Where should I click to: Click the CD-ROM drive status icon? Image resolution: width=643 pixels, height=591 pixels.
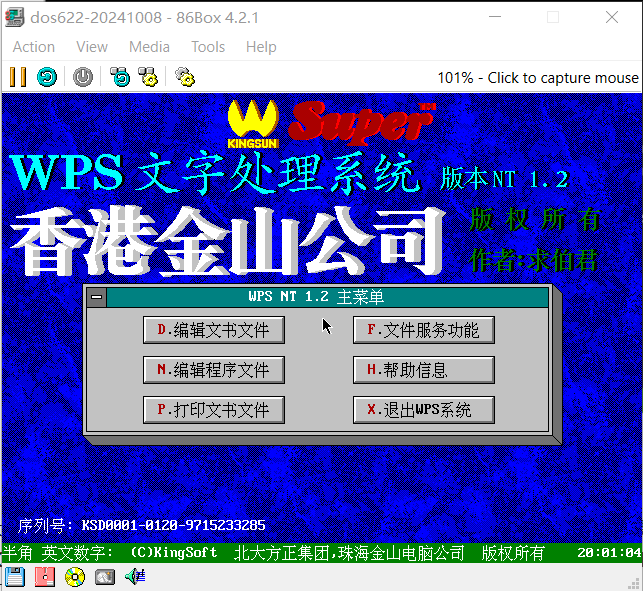click(x=75, y=577)
